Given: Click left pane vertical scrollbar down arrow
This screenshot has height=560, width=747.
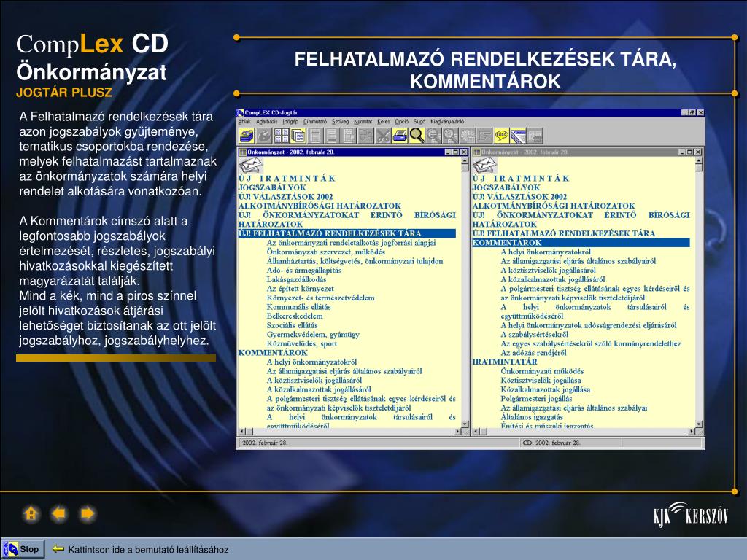Looking at the screenshot, I should (x=465, y=424).
